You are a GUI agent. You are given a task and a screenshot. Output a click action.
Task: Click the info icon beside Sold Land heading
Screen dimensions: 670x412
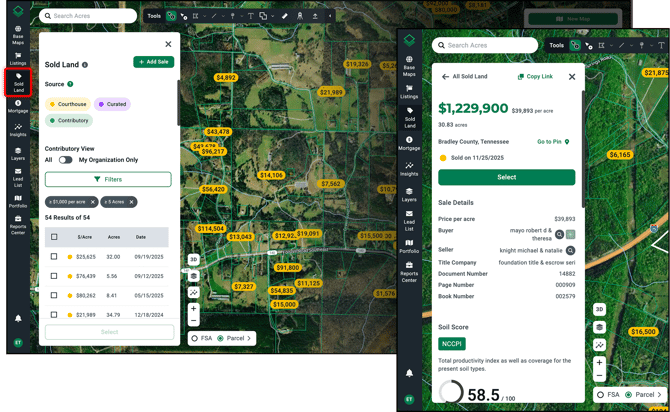click(85, 65)
